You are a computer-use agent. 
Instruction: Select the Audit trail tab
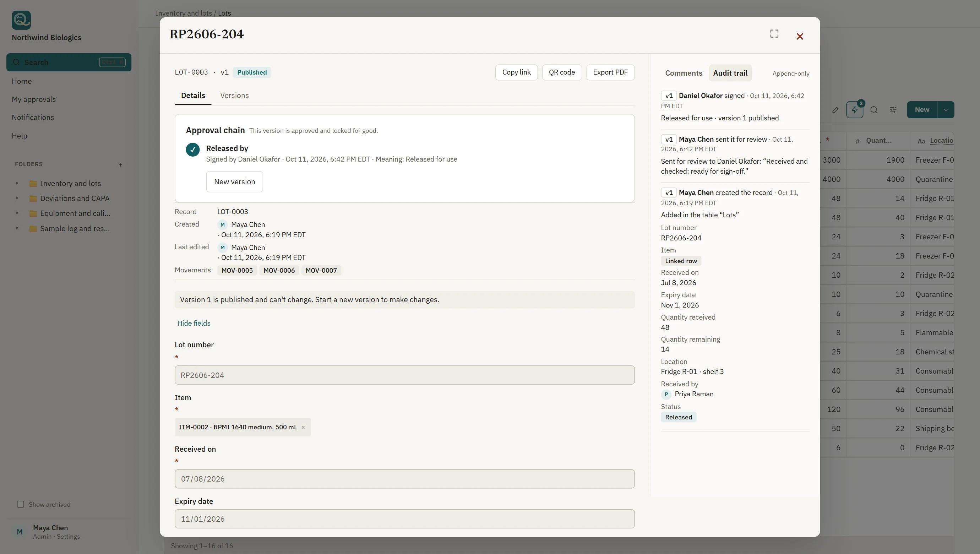click(730, 73)
